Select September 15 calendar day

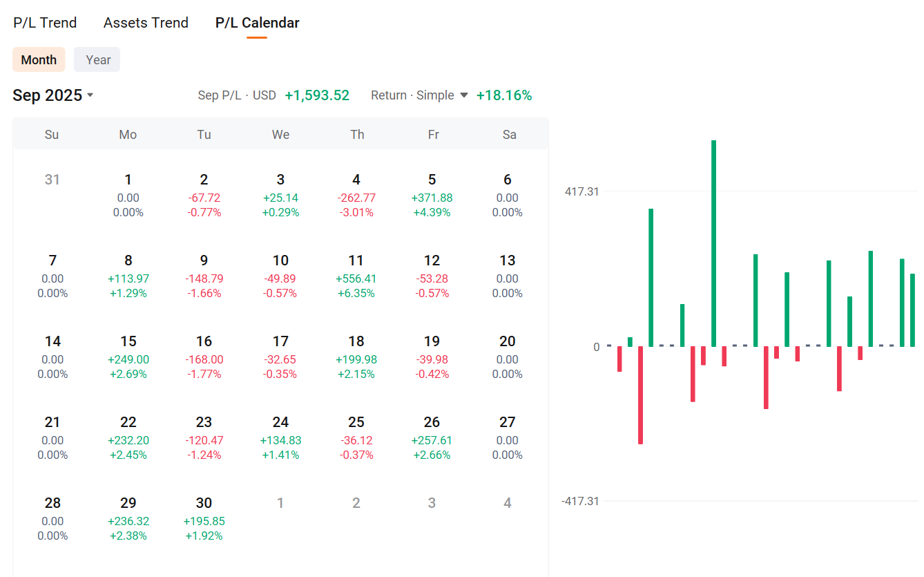click(x=128, y=357)
